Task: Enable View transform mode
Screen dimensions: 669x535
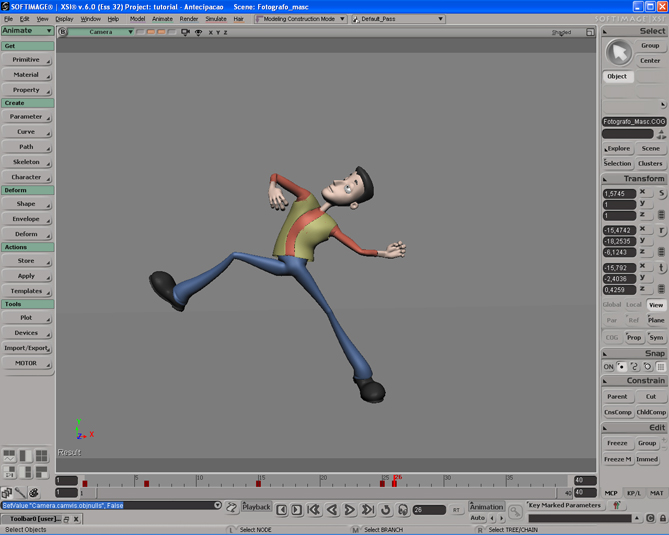Action: (656, 305)
